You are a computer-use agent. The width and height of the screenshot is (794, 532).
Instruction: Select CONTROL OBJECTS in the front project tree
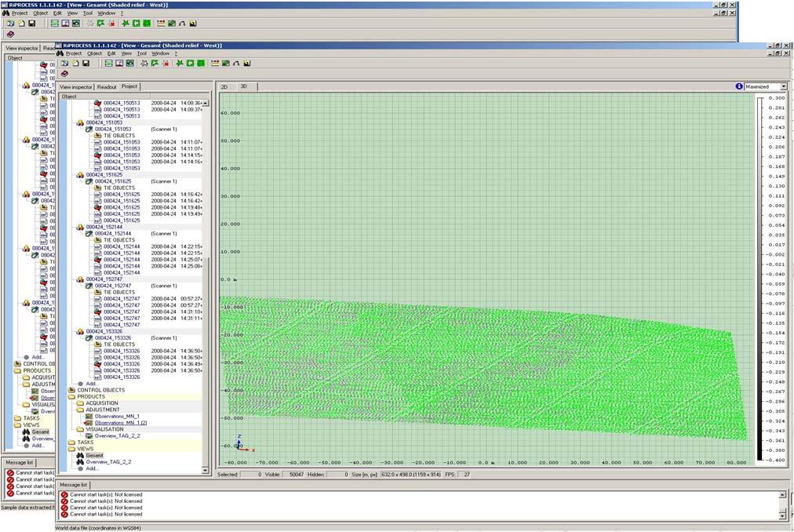click(100, 390)
